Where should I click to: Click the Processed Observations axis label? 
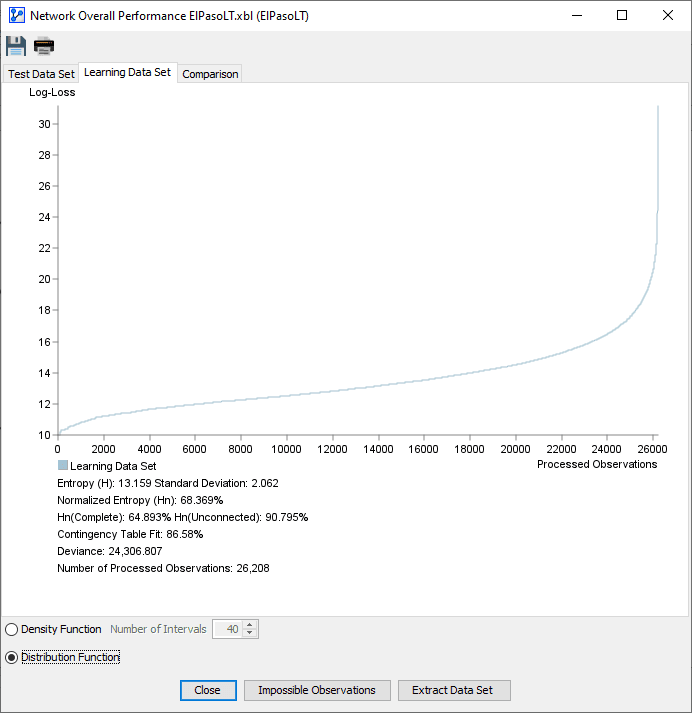[x=597, y=464]
